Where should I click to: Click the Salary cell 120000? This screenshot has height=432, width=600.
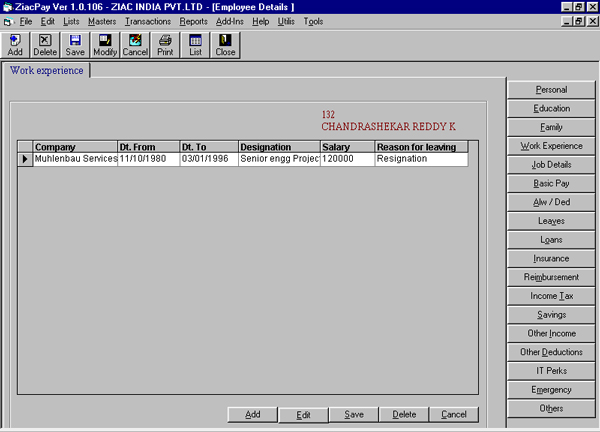click(x=347, y=159)
